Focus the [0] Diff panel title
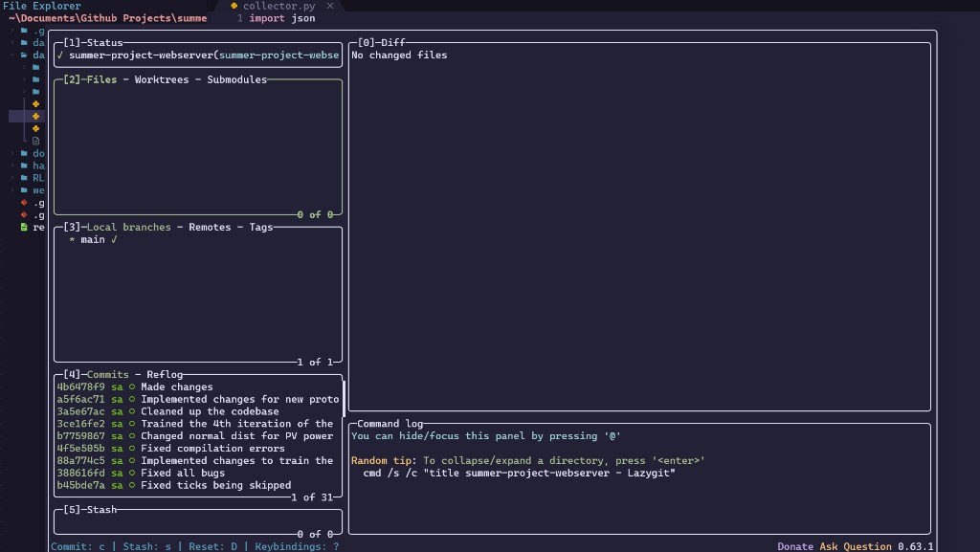Image resolution: width=980 pixels, height=552 pixels. (381, 42)
